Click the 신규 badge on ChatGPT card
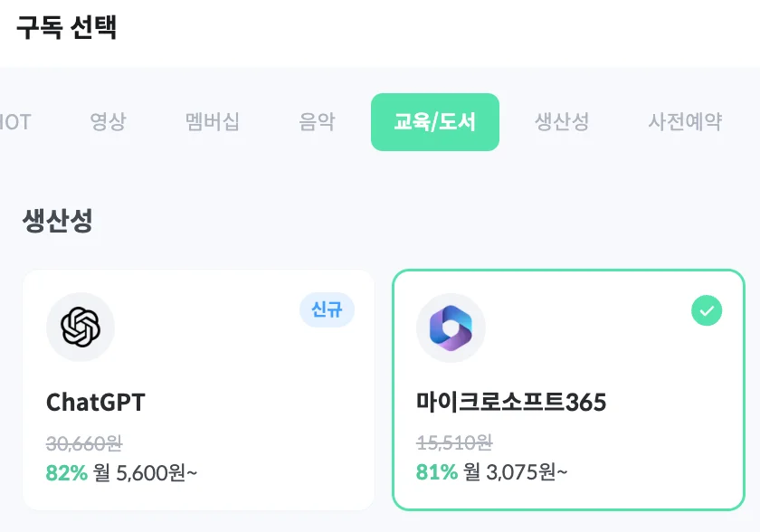Viewport: 760px width, 532px height. [327, 310]
